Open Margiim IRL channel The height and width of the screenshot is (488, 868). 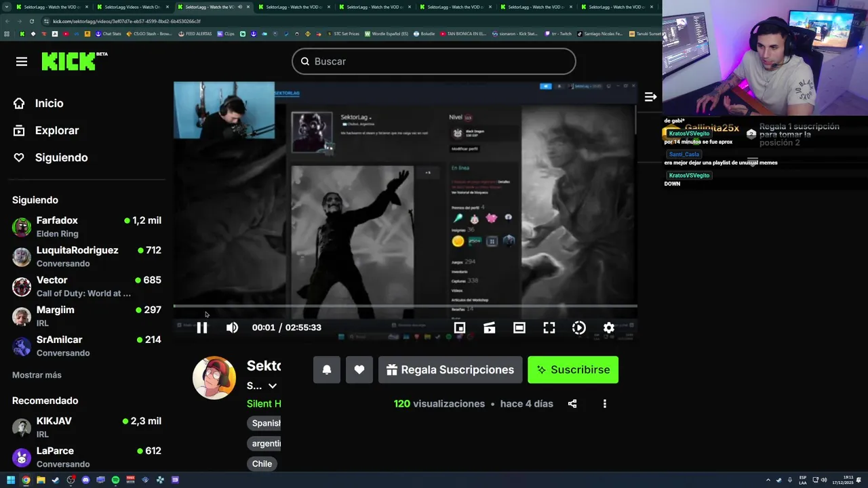click(87, 317)
